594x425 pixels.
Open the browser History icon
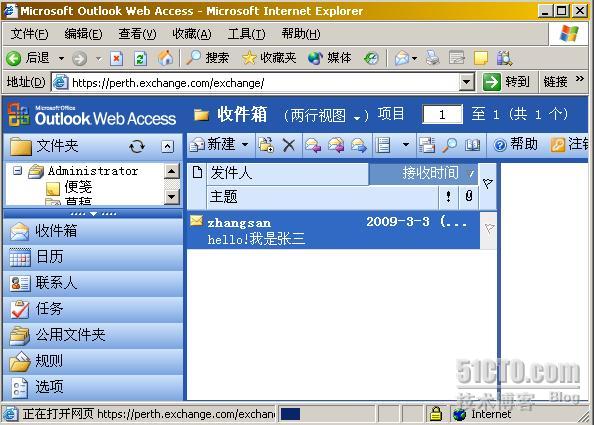coord(371,58)
